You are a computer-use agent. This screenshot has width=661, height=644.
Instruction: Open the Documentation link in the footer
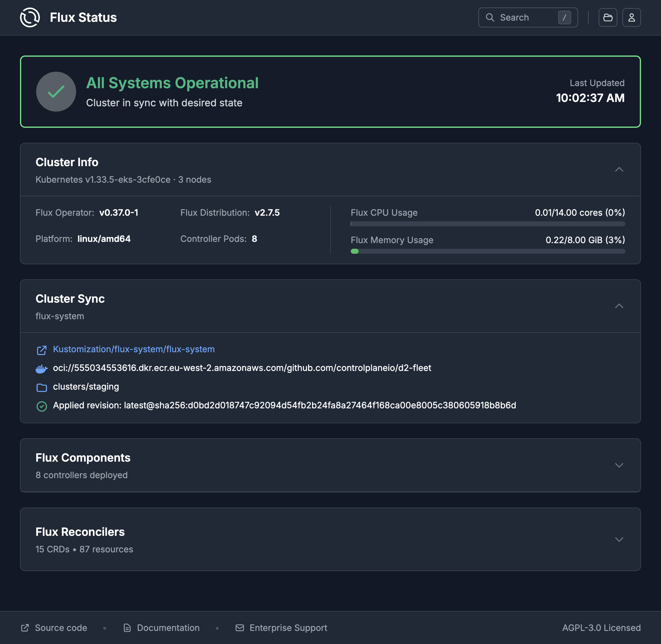[168, 627]
